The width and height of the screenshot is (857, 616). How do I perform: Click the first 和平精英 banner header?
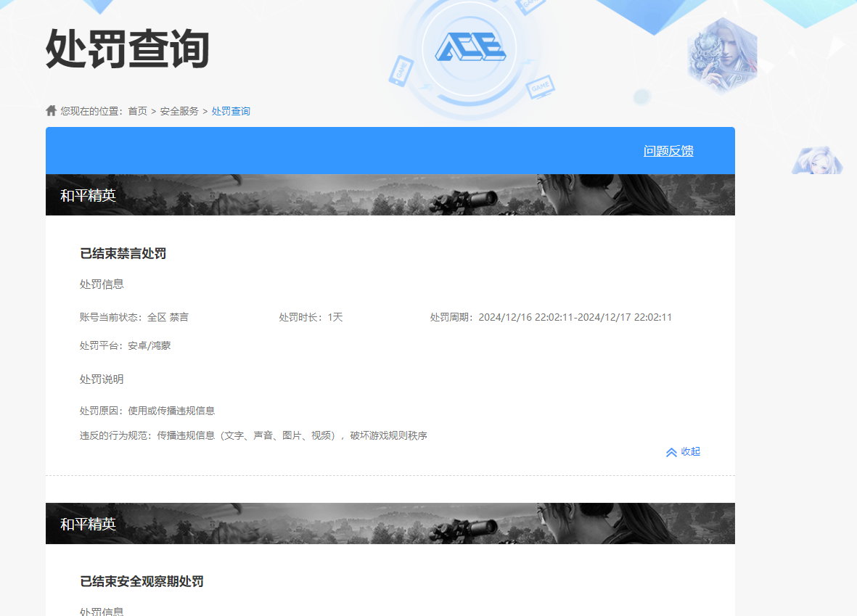[x=390, y=194]
